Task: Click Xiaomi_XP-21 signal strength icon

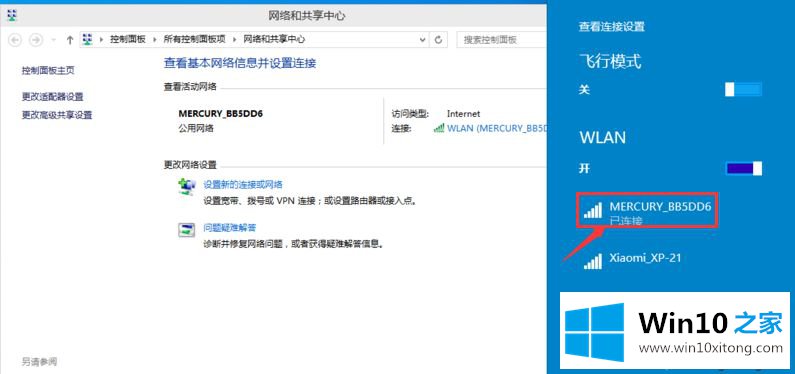Action: [593, 261]
